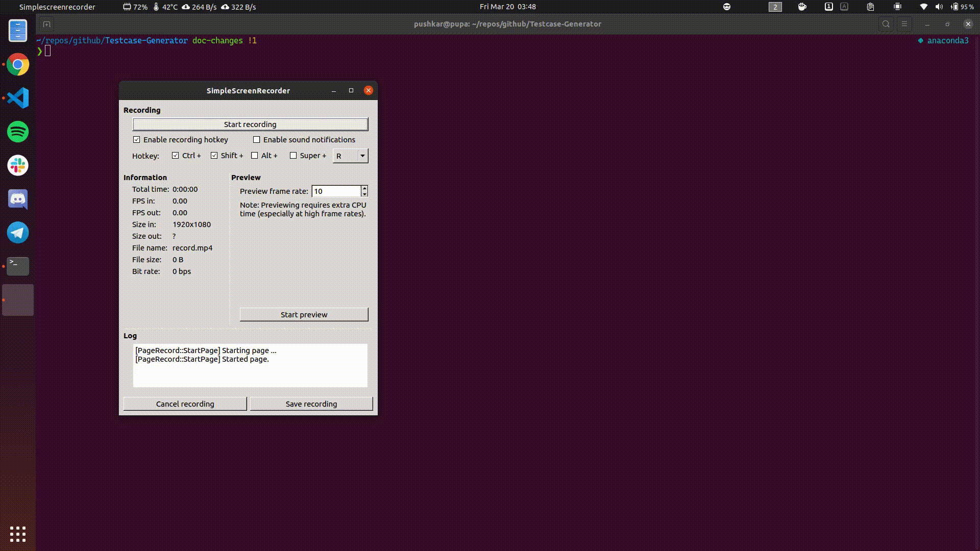
Task: Open the terminal hamburger menu
Action: click(x=904, y=24)
